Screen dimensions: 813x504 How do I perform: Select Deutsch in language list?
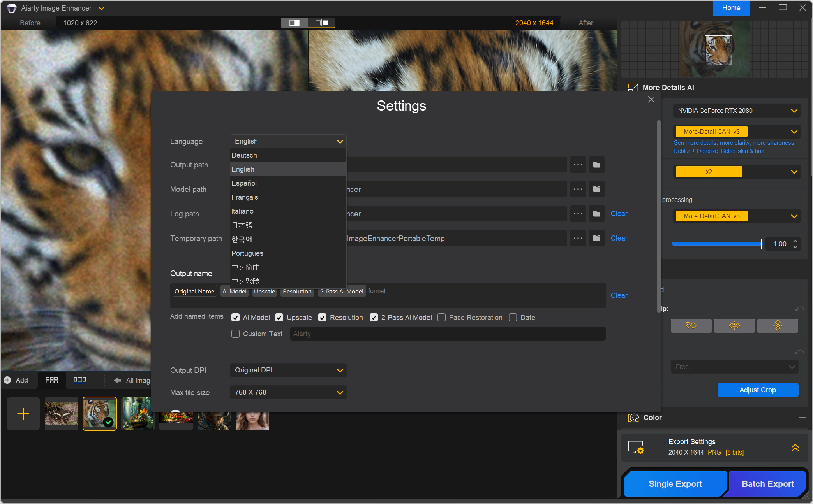pos(244,155)
